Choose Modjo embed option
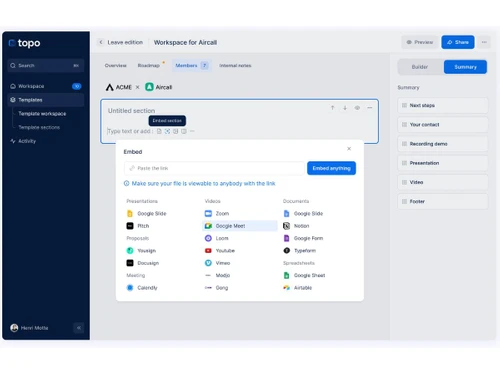Viewport: 500px width, 375px height. (217, 275)
